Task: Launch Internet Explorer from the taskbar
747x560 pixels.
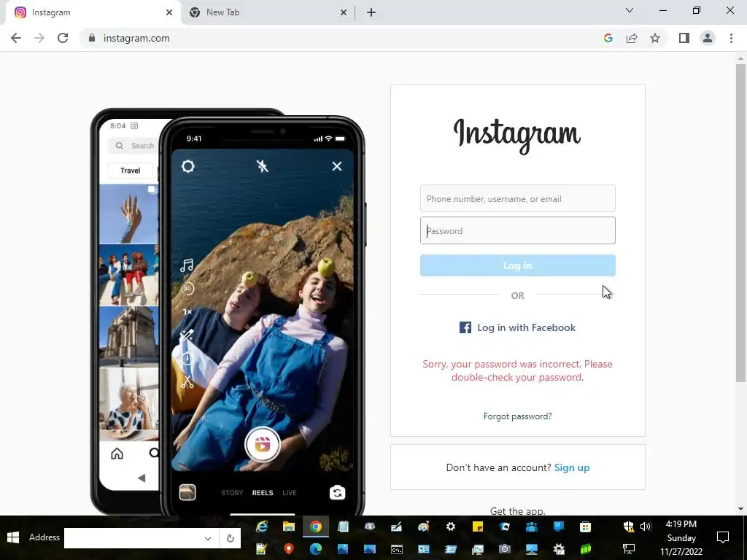Action: pos(262,526)
